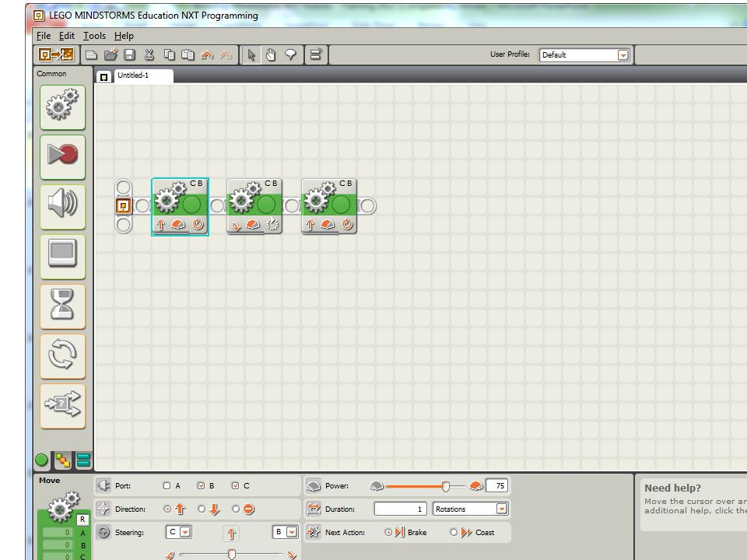This screenshot has width=747, height=560.
Task: Select the Wait hourglass block in the palette
Action: [x=62, y=306]
